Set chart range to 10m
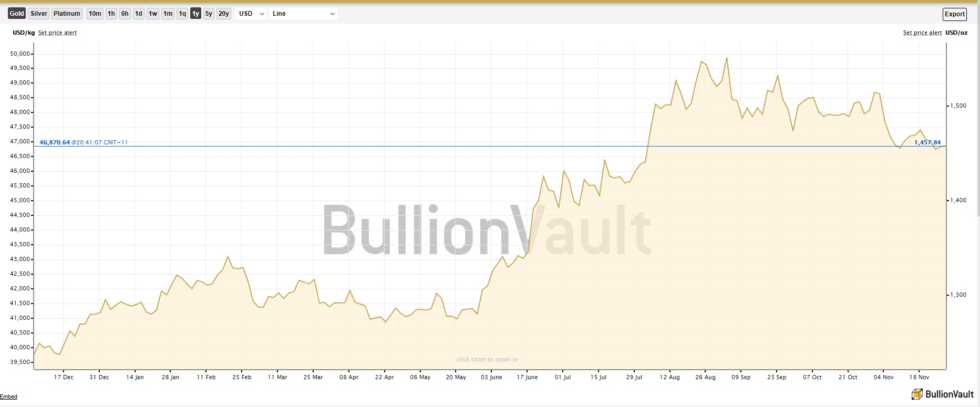 click(x=95, y=14)
